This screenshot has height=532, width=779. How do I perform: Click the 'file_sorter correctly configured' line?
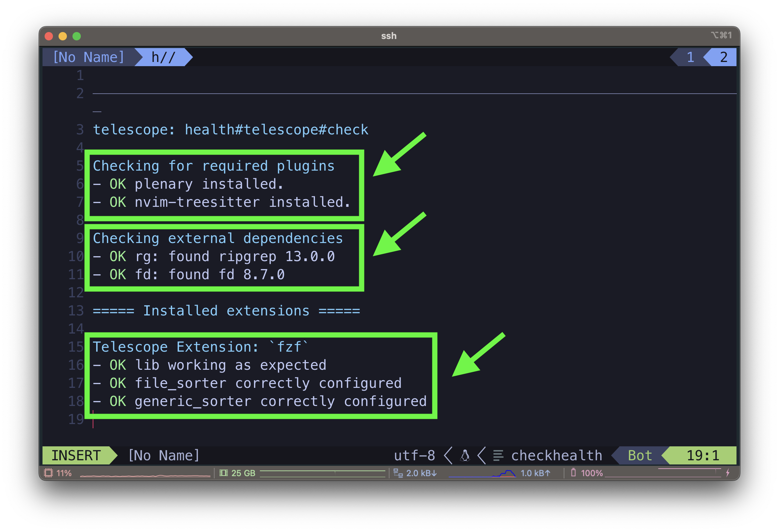(x=247, y=383)
